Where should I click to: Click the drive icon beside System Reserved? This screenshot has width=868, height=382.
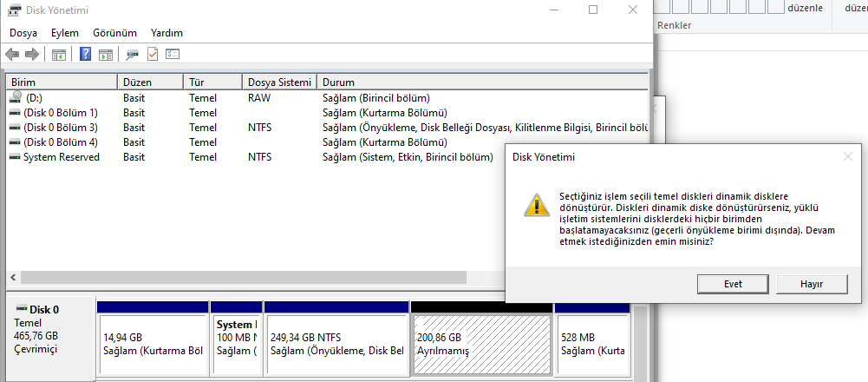click(16, 157)
